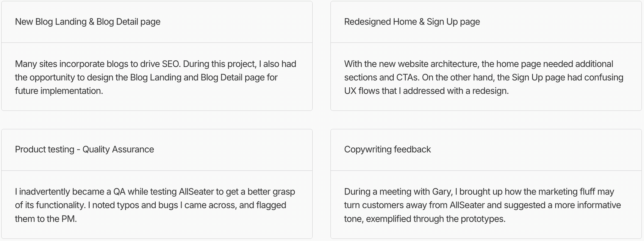This screenshot has width=644, height=241.
Task: Click the word "QA" in the product testing paragraph
Action: pyautogui.click(x=119, y=192)
